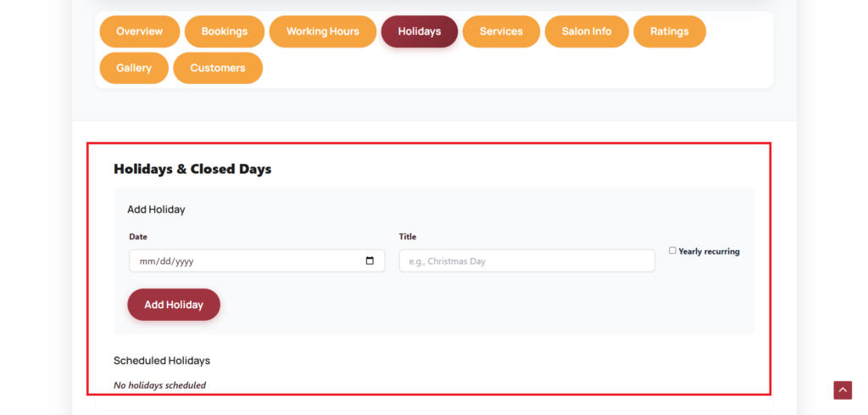Open the Gallery tab

(x=134, y=68)
